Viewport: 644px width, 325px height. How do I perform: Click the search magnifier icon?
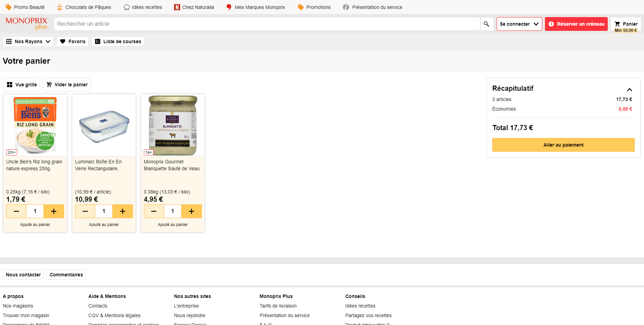click(x=486, y=24)
